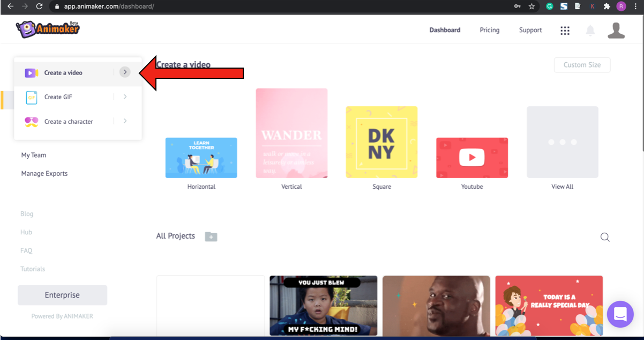Image resolution: width=644 pixels, height=340 pixels.
Task: Click the Custom Size button
Action: pos(582,65)
